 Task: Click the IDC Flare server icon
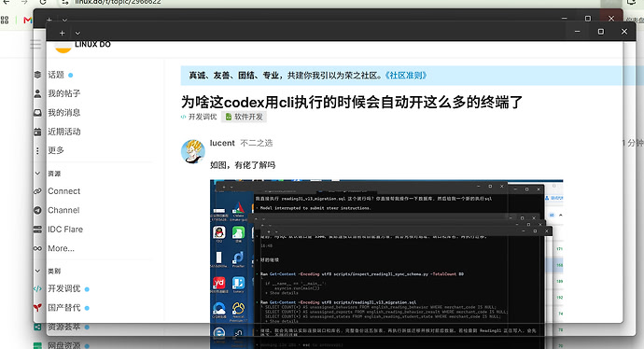tap(37, 230)
